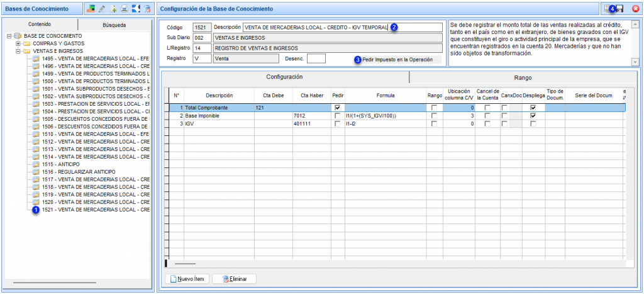
Task: Click the Nuevo Ítem button
Action: click(187, 279)
